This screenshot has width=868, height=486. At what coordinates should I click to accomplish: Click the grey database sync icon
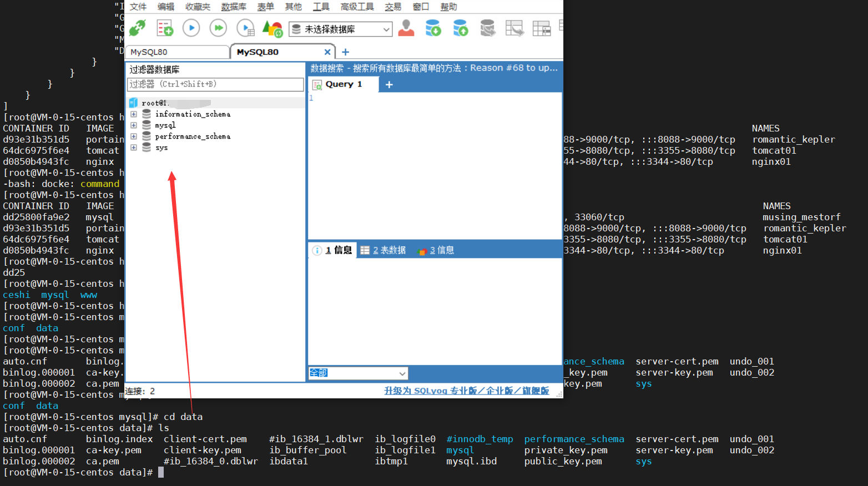coord(487,28)
